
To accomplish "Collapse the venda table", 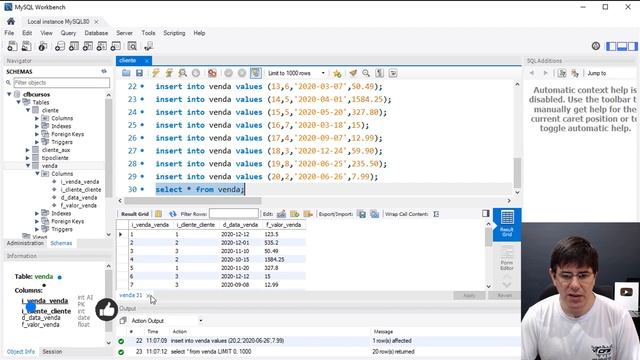I will pyautogui.click(x=28, y=166).
